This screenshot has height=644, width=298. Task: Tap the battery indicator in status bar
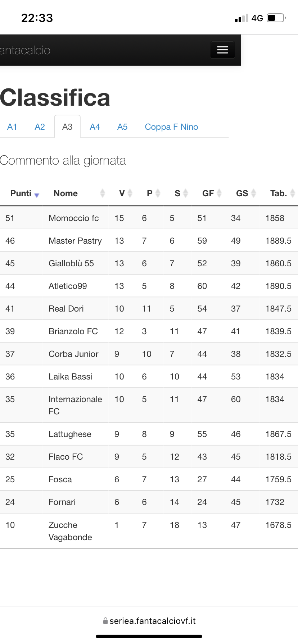[276, 18]
